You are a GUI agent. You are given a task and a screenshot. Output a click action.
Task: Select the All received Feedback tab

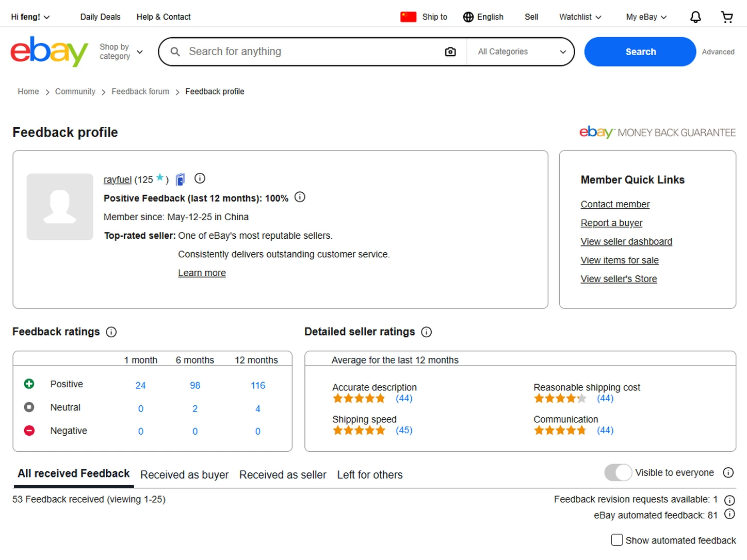click(x=73, y=473)
